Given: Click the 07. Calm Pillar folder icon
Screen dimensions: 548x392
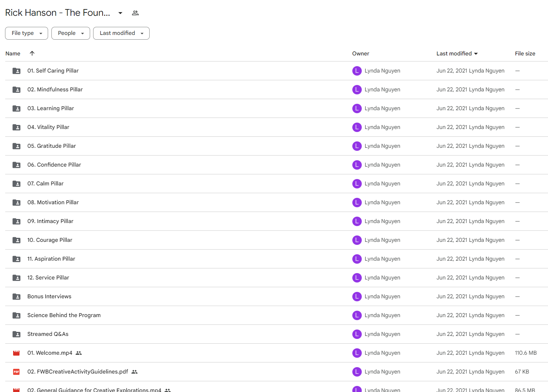Looking at the screenshot, I should (x=16, y=184).
